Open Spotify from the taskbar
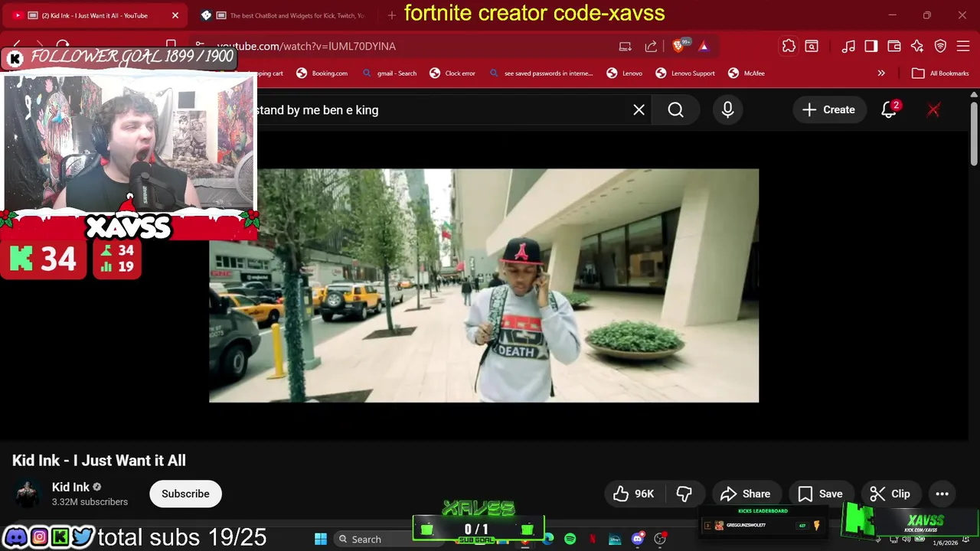Image resolution: width=980 pixels, height=551 pixels. [570, 539]
